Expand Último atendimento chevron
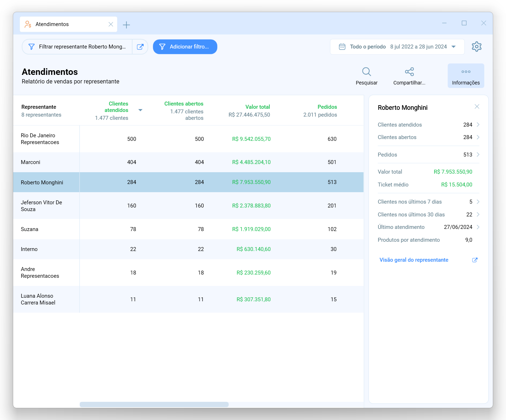This screenshot has height=420, width=506. pyautogui.click(x=478, y=227)
